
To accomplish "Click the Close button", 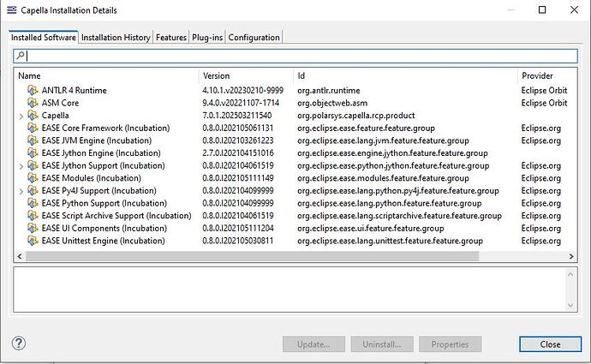I will pyautogui.click(x=550, y=344).
